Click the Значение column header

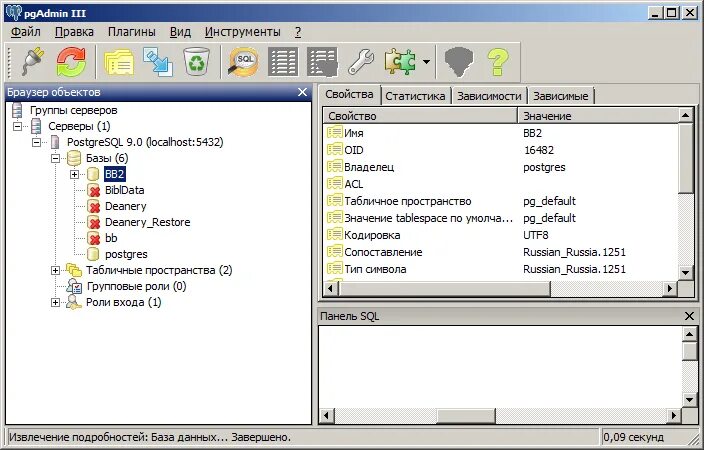[598, 116]
